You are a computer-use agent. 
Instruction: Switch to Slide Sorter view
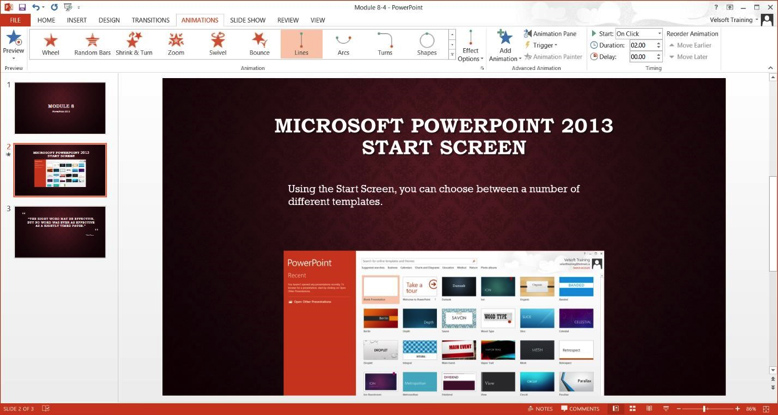[x=632, y=409]
